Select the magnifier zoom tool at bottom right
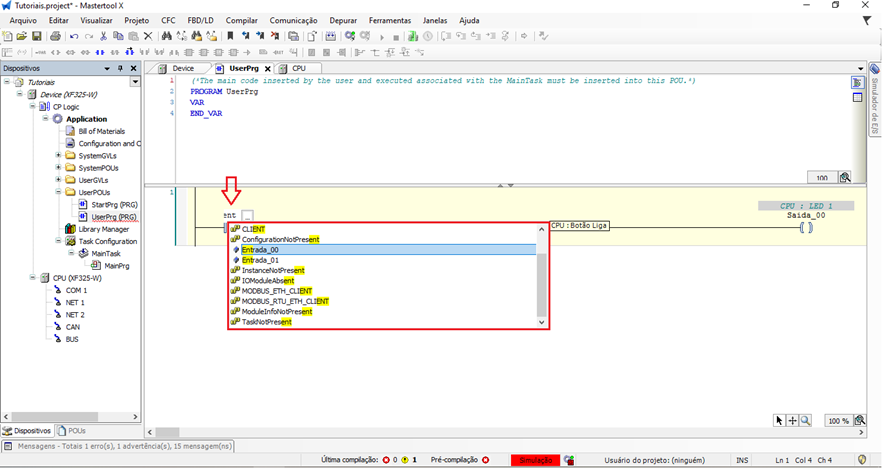Image resolution: width=884 pixels, height=468 pixels. tap(806, 421)
